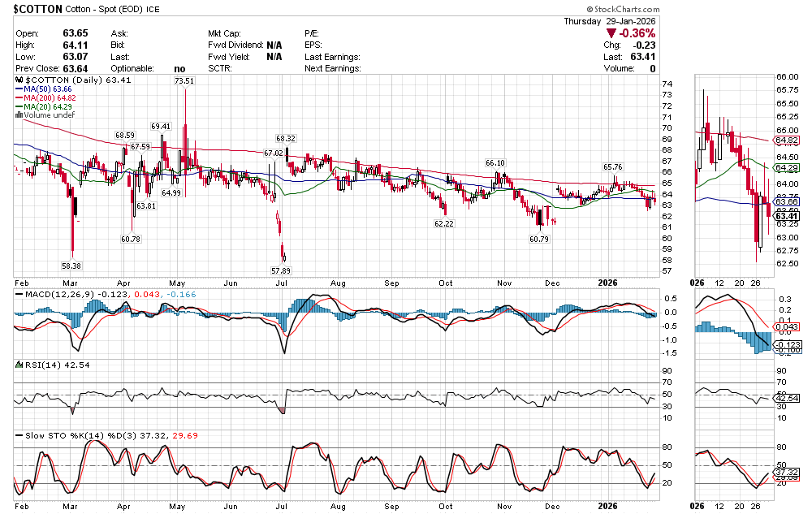Click the 65.76 high price label

[612, 167]
